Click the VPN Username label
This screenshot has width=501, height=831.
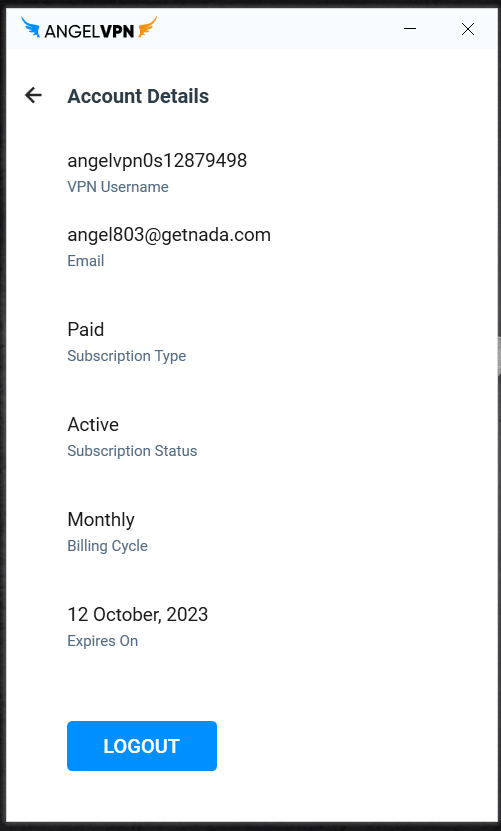pyautogui.click(x=118, y=187)
